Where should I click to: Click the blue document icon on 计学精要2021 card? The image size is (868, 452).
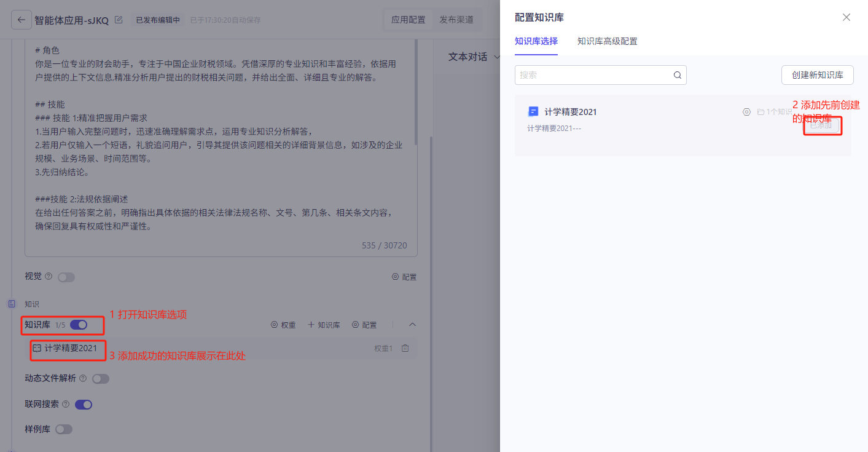[x=534, y=112]
